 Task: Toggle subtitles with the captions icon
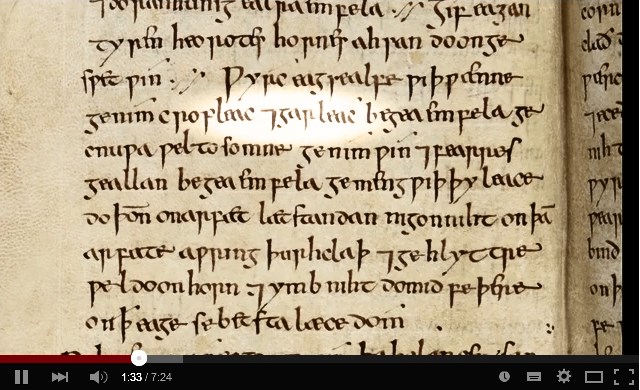pyautogui.click(x=533, y=377)
